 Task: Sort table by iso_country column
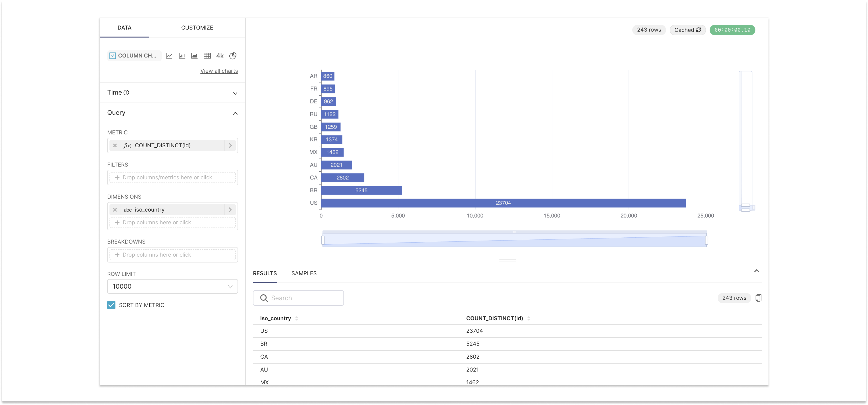click(276, 318)
